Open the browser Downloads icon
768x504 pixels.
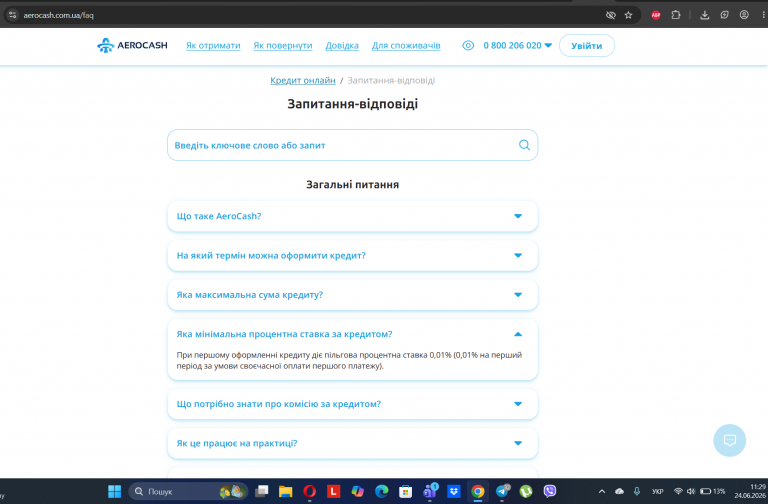pyautogui.click(x=704, y=15)
